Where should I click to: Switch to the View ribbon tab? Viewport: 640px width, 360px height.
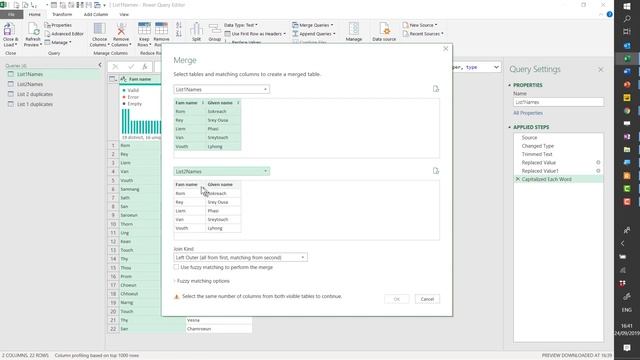pyautogui.click(x=124, y=14)
